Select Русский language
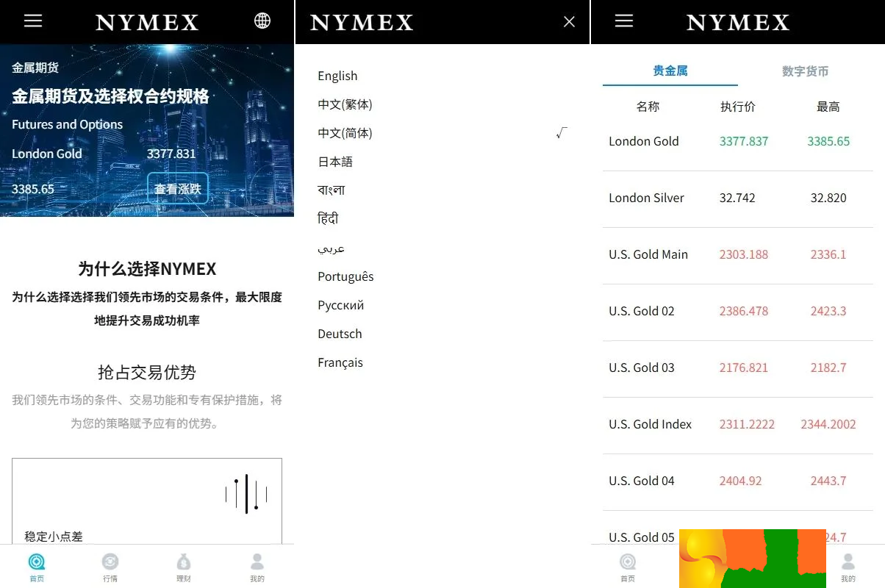Viewport: 885px width, 588px height. (341, 305)
